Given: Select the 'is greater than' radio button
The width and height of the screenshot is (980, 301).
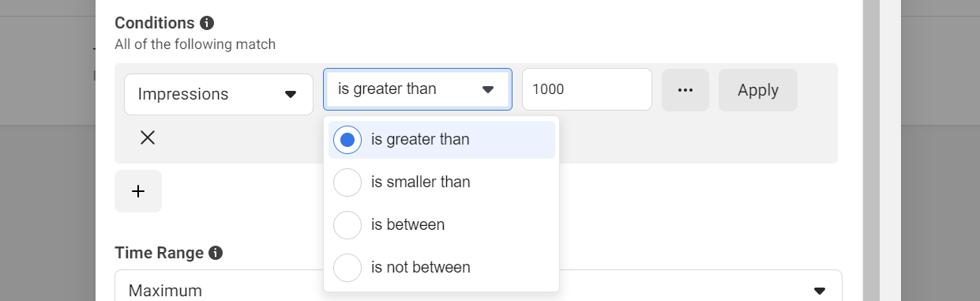Looking at the screenshot, I should pyautogui.click(x=347, y=140).
